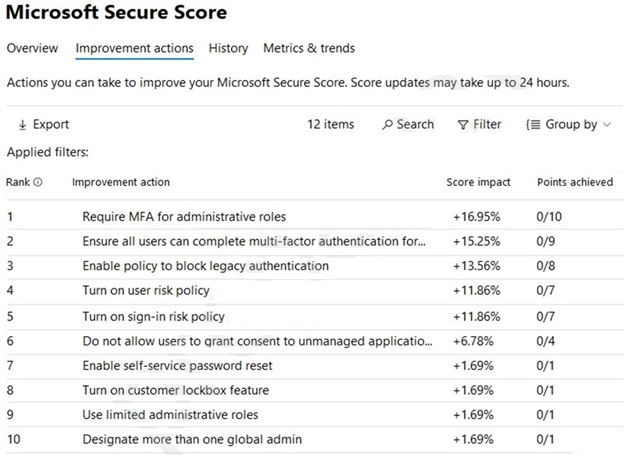
Task: Click the Search magnifier icon
Action: [388, 125]
